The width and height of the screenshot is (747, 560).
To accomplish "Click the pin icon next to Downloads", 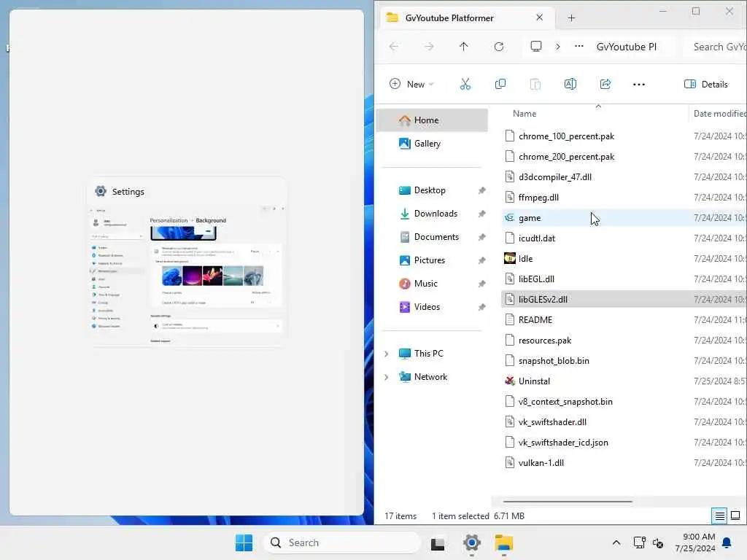I will (481, 214).
